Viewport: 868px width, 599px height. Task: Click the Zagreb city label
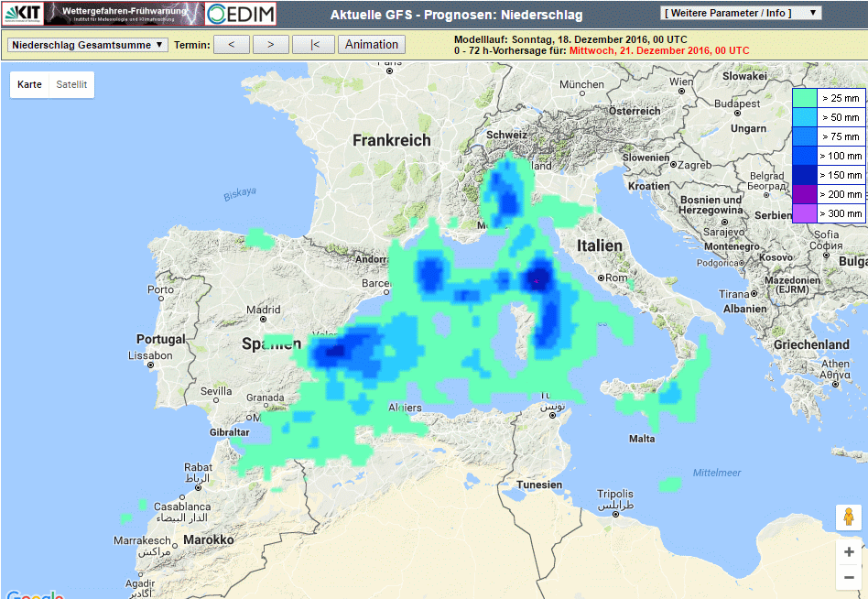[x=695, y=165]
